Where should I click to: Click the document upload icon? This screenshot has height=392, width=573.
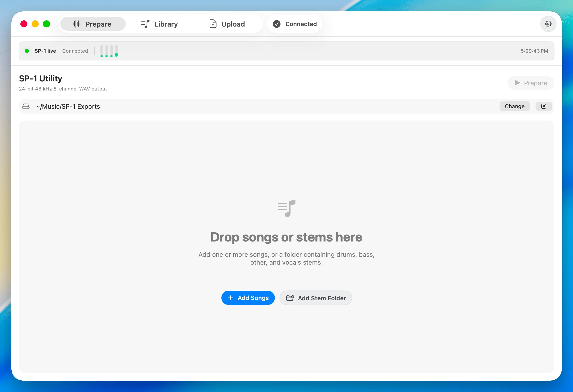[x=213, y=24]
